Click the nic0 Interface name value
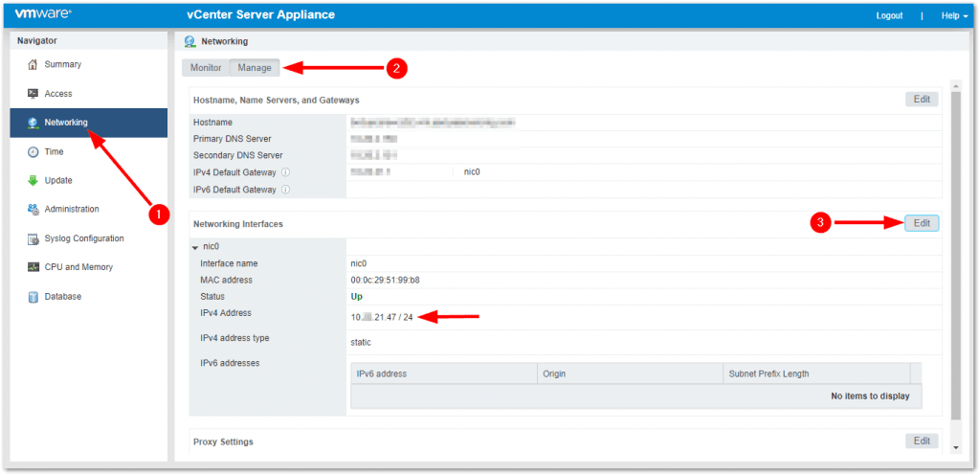The height and width of the screenshot is (475, 980). [359, 263]
